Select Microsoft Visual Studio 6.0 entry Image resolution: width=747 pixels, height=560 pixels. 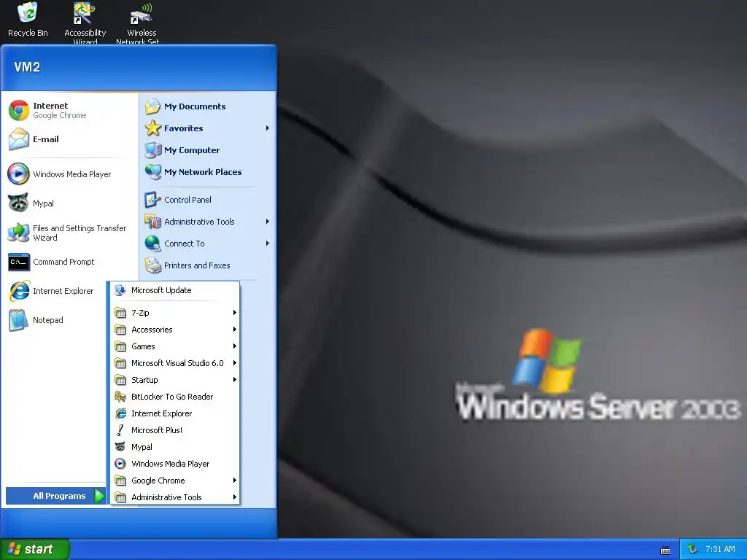175,363
